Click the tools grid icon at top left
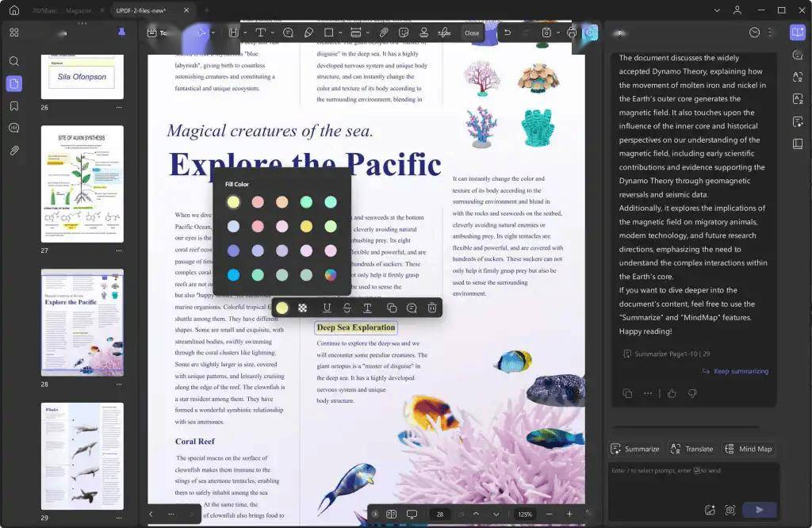Screen dimensions: 812x528 (14, 33)
